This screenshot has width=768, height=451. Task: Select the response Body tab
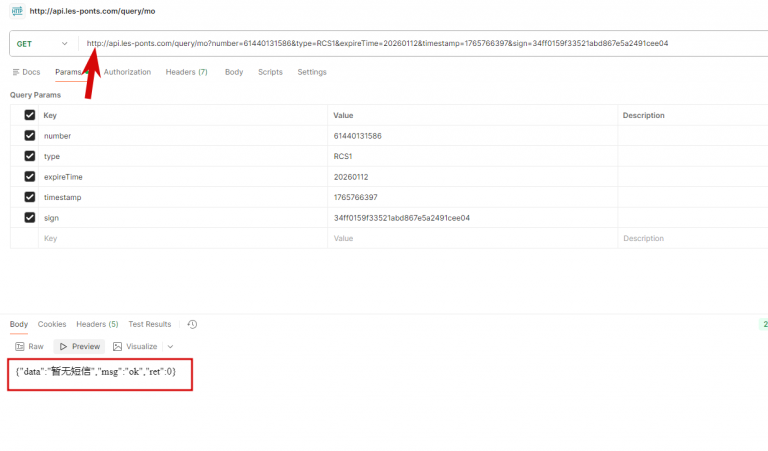[x=19, y=324]
